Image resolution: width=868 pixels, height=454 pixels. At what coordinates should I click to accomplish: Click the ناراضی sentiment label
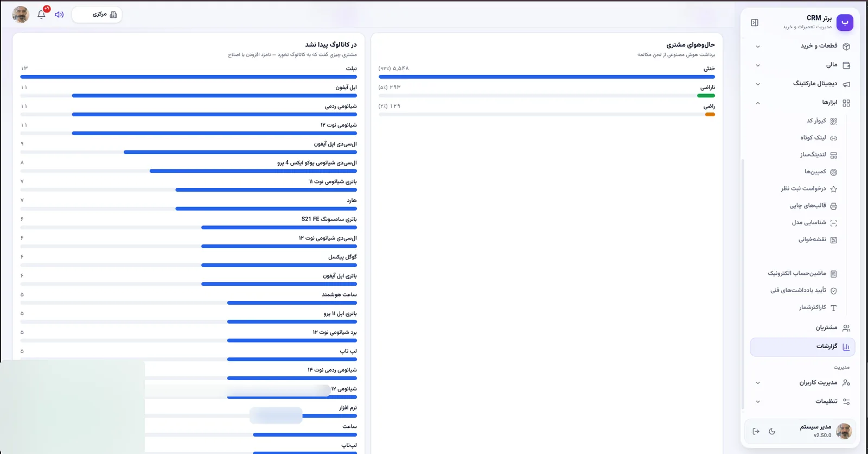707,87
